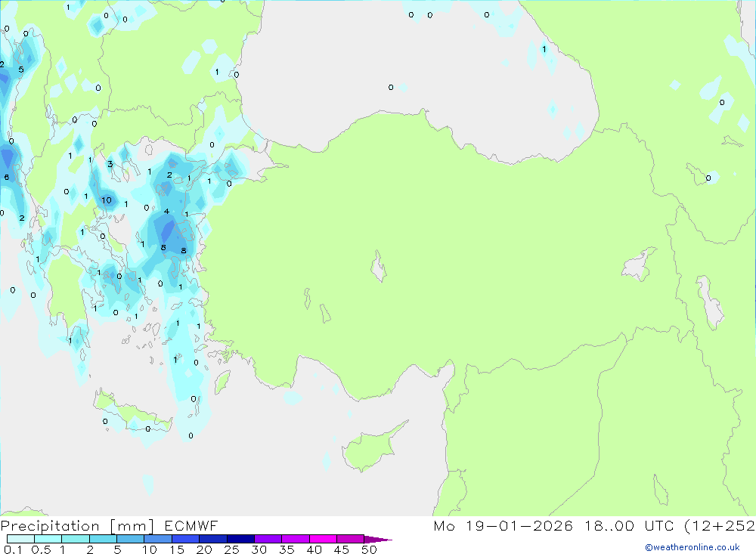The image size is (756, 554).
Task: Click the '4' precipitation value on the map
Action: click(x=166, y=211)
